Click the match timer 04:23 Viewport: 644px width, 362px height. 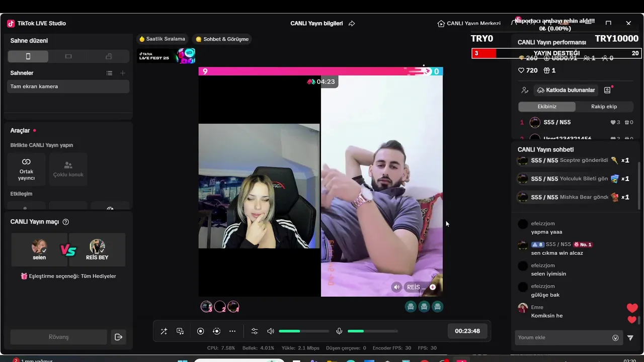tap(321, 81)
